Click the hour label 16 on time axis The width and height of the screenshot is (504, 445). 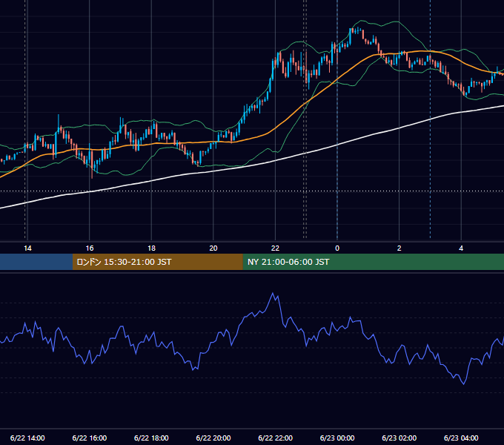(90, 248)
